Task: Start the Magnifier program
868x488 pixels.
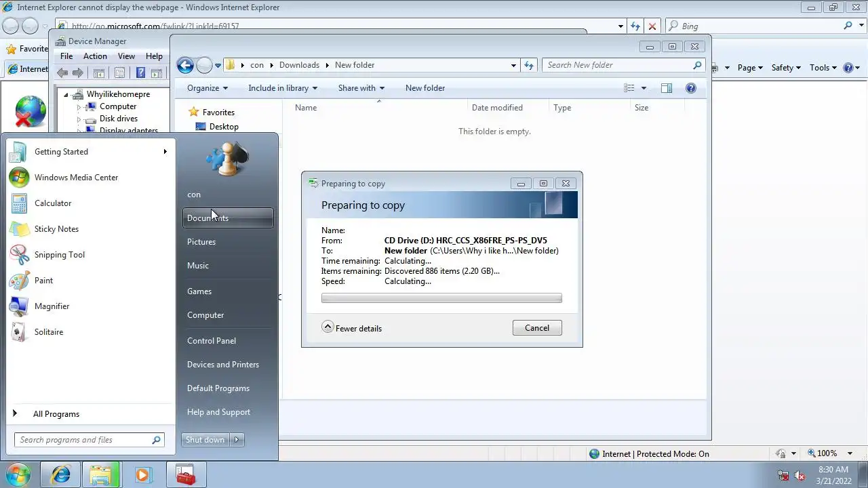Action: point(90,306)
